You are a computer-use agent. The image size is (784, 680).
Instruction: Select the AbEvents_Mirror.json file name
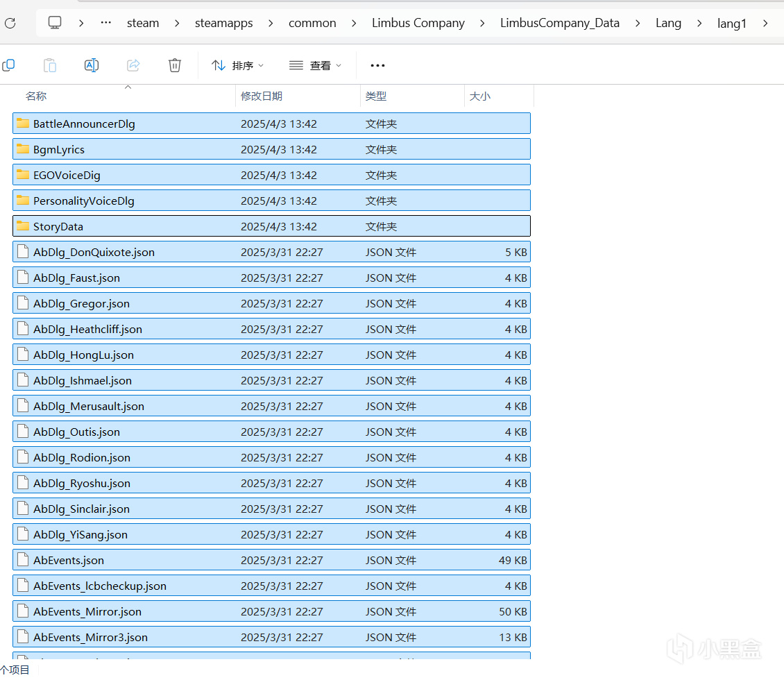87,611
